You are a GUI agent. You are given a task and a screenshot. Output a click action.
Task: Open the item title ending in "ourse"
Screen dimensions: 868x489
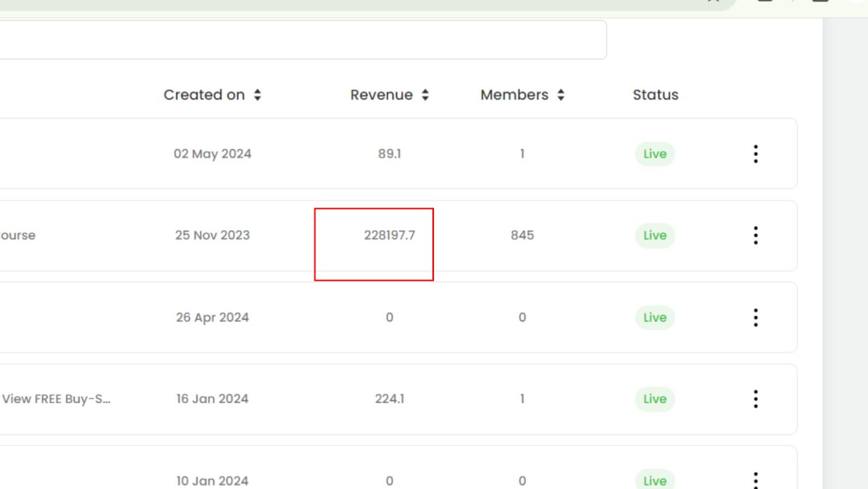tap(17, 236)
